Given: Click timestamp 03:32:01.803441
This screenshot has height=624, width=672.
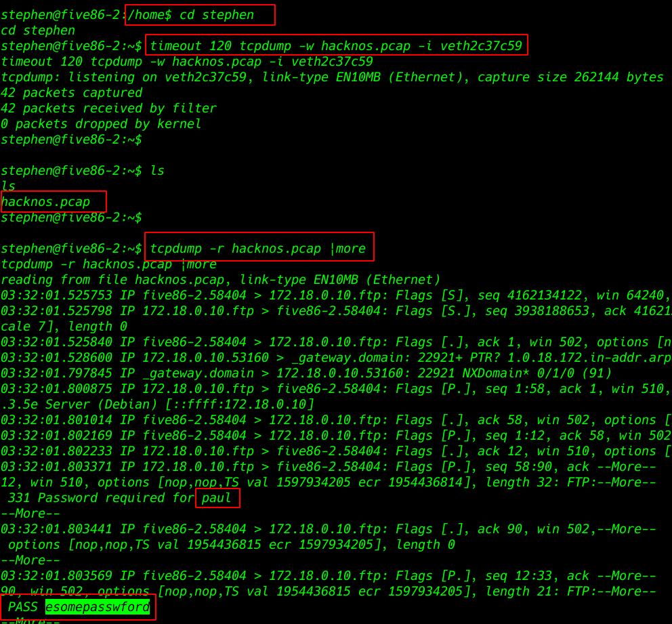Looking at the screenshot, I should 57,529.
